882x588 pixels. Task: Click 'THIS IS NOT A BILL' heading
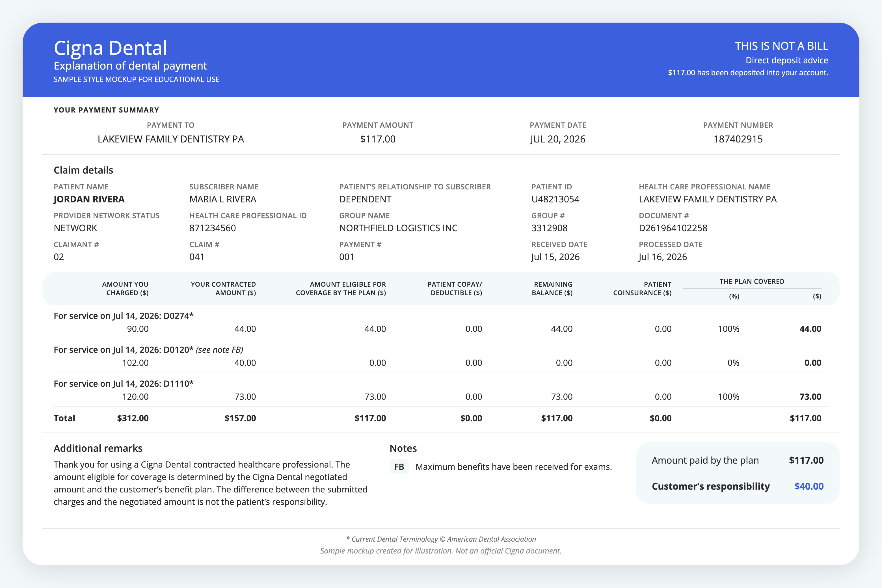pyautogui.click(x=781, y=46)
